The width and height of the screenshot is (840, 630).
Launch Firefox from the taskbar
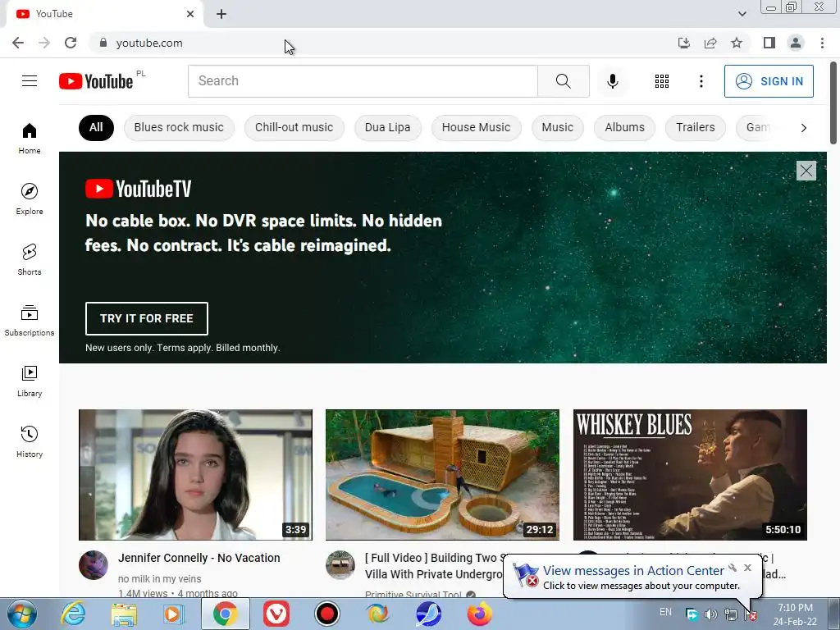coord(479,614)
